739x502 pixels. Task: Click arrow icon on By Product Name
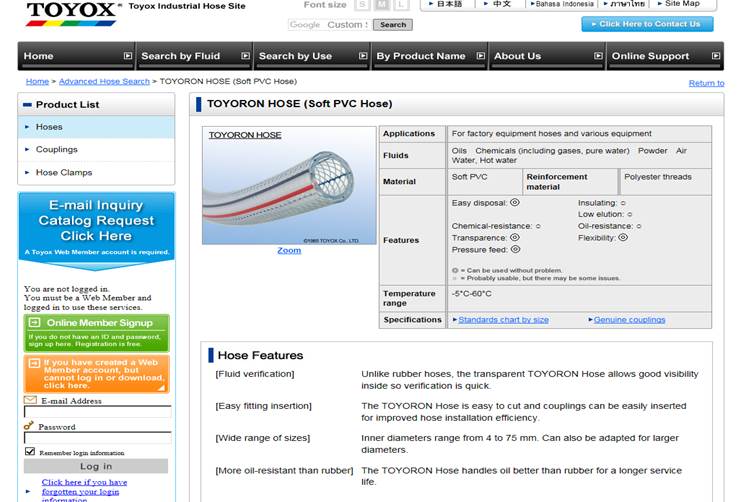tap(481, 56)
